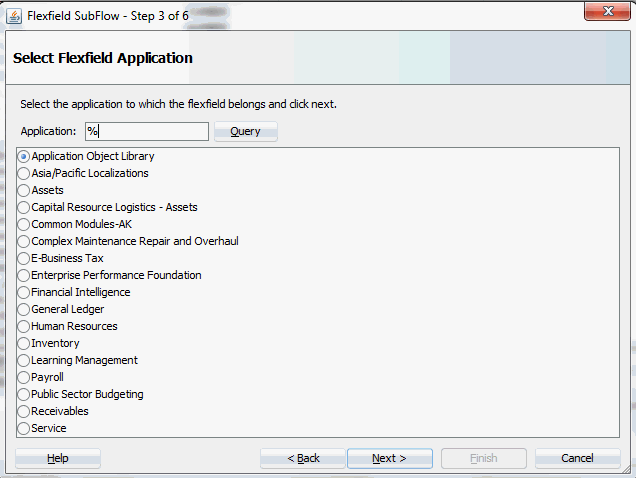Choose the Assets radio option
The height and width of the screenshot is (478, 636).
[24, 190]
